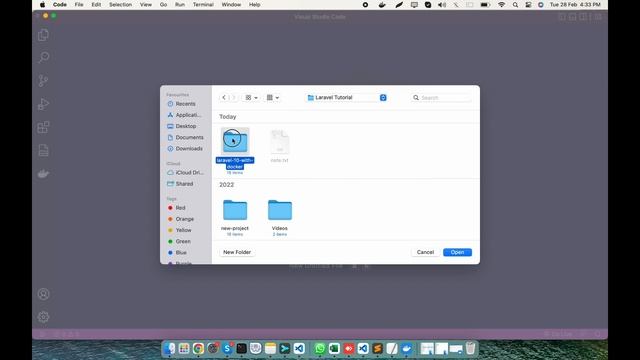Image resolution: width=640 pixels, height=360 pixels.
Task: Open the Window menu
Action: point(231,4)
